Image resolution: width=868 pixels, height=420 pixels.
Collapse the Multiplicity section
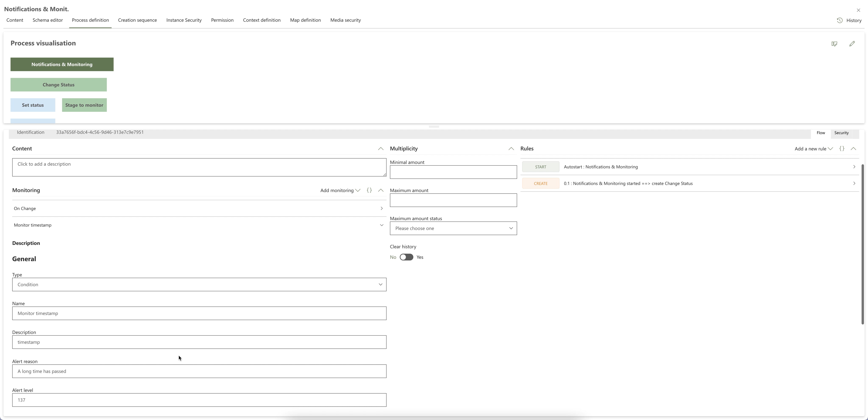[x=511, y=149]
